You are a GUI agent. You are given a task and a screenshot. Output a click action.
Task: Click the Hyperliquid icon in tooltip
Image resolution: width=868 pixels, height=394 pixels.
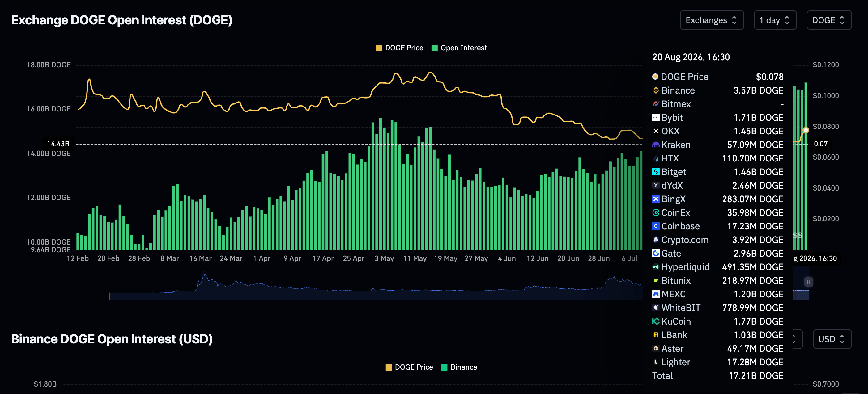(656, 267)
